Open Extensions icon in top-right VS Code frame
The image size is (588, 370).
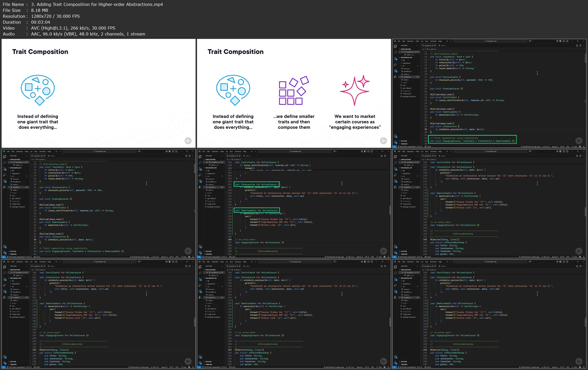coord(395,71)
